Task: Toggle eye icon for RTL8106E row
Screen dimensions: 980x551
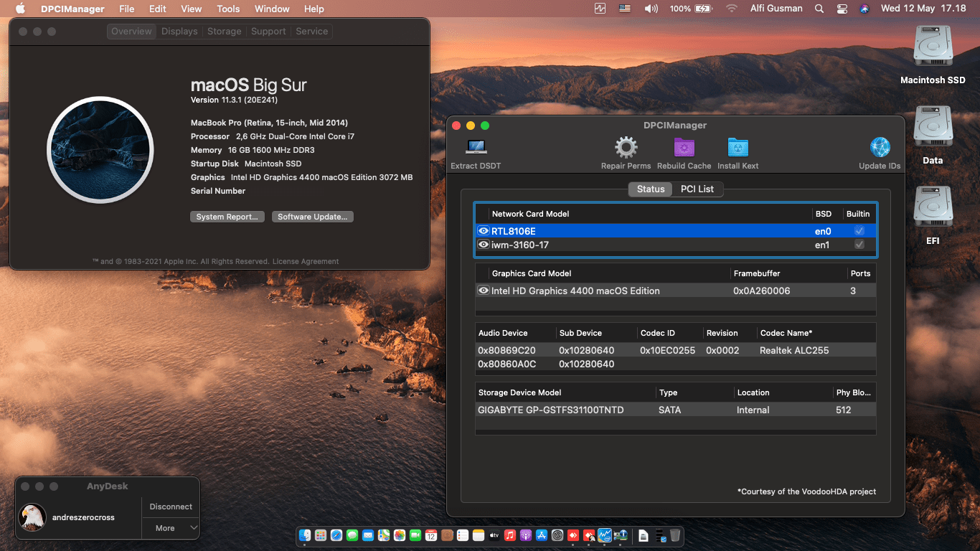Action: pyautogui.click(x=483, y=231)
